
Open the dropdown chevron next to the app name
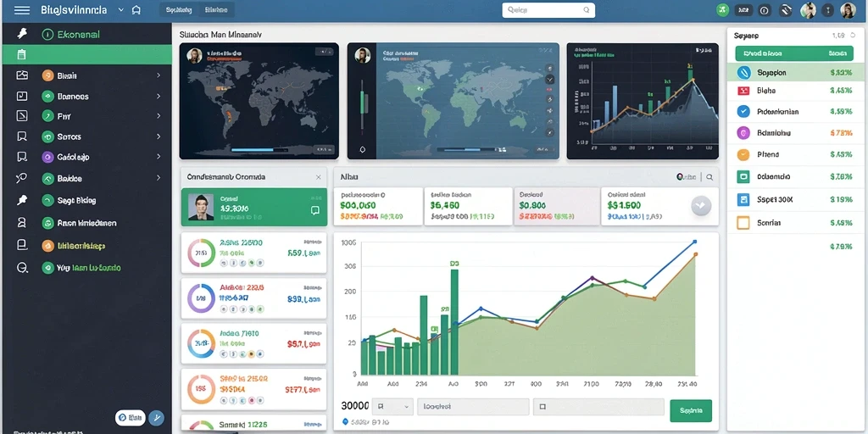(x=121, y=10)
